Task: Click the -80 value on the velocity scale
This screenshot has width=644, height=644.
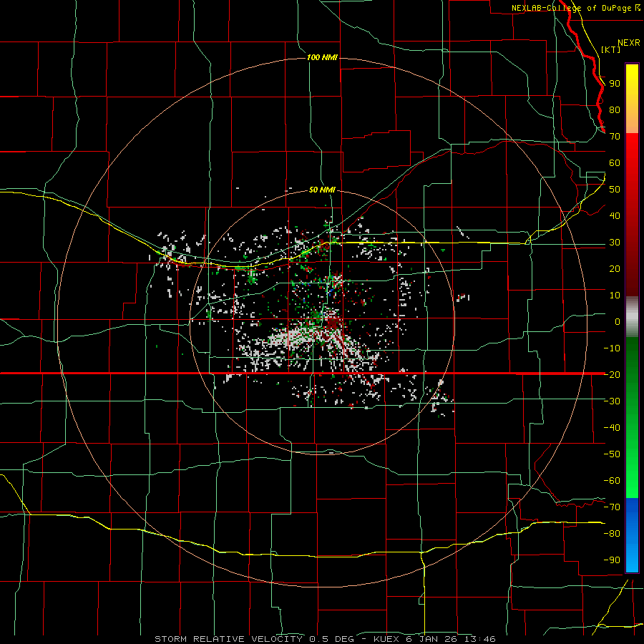Action: pyautogui.click(x=612, y=534)
